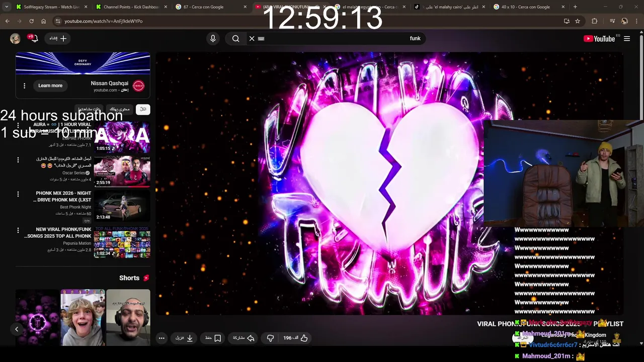Viewport: 644px width, 362px height.
Task: Reload the page
Action: 31,21
